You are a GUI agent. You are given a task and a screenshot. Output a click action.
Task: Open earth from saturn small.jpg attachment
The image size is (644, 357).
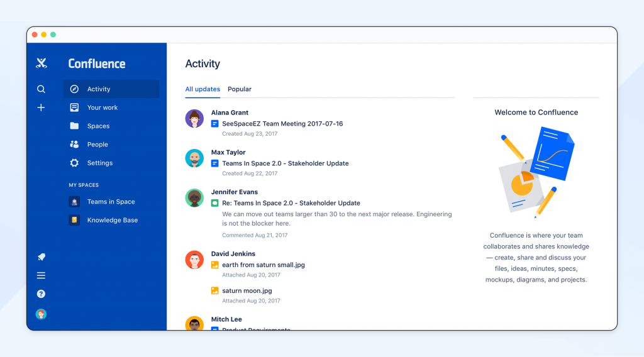pos(264,265)
